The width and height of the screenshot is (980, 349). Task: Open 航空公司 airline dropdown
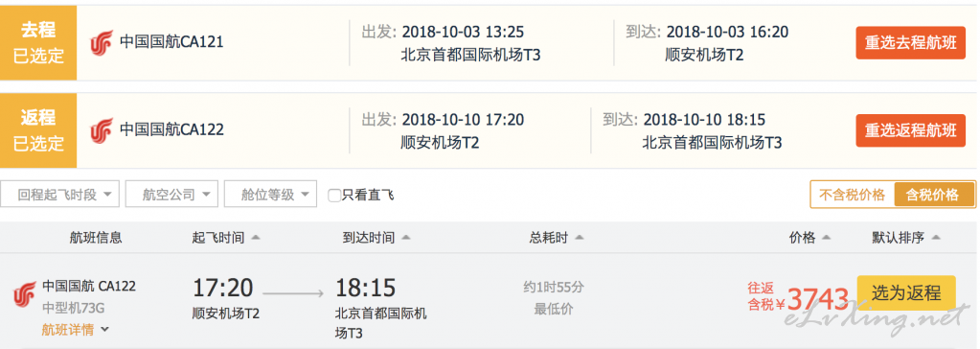pyautogui.click(x=171, y=195)
